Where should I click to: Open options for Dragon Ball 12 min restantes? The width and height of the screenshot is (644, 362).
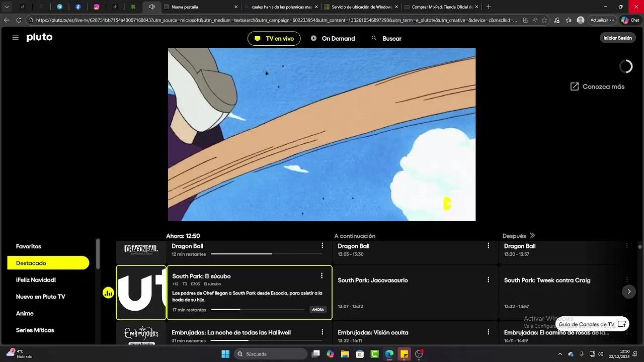point(323,246)
